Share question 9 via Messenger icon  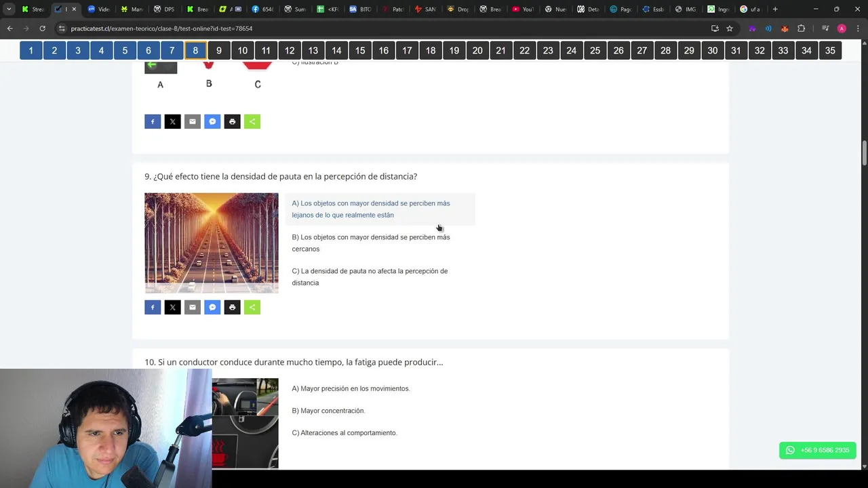pyautogui.click(x=212, y=307)
